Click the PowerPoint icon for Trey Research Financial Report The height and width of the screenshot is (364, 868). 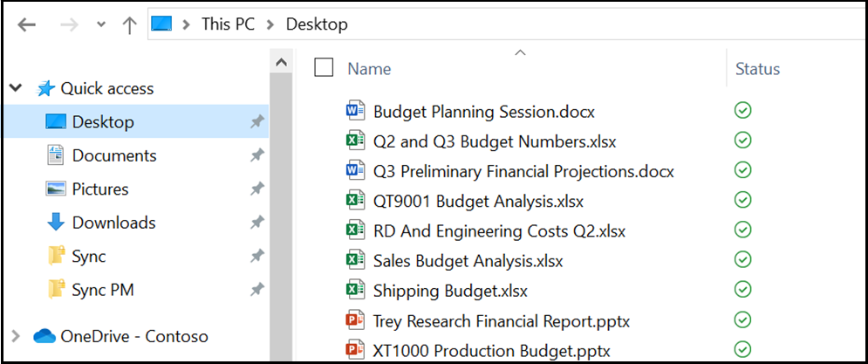(x=355, y=319)
